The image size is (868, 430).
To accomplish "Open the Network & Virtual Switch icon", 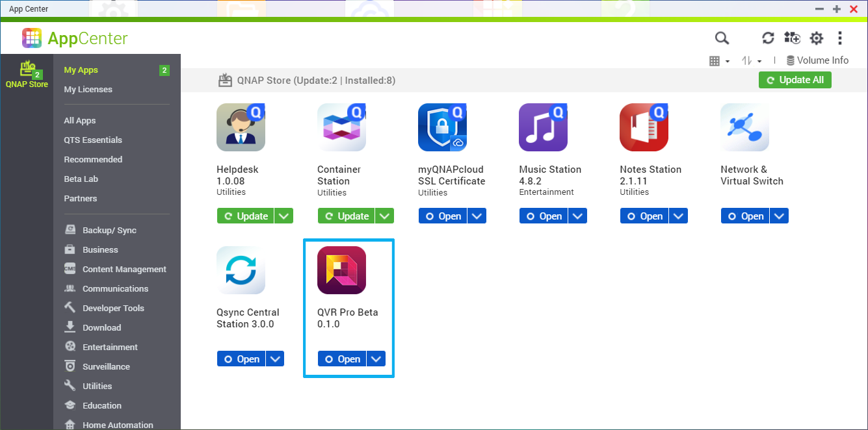I will pos(744,127).
